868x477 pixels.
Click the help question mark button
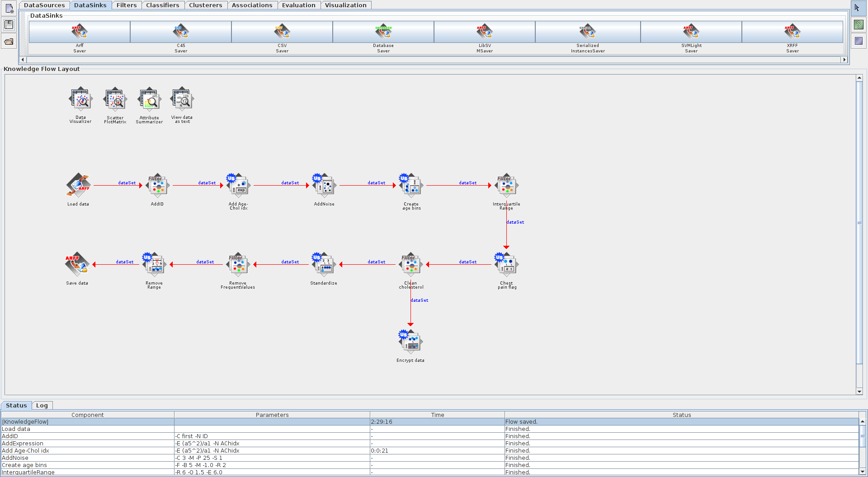tap(859, 24)
